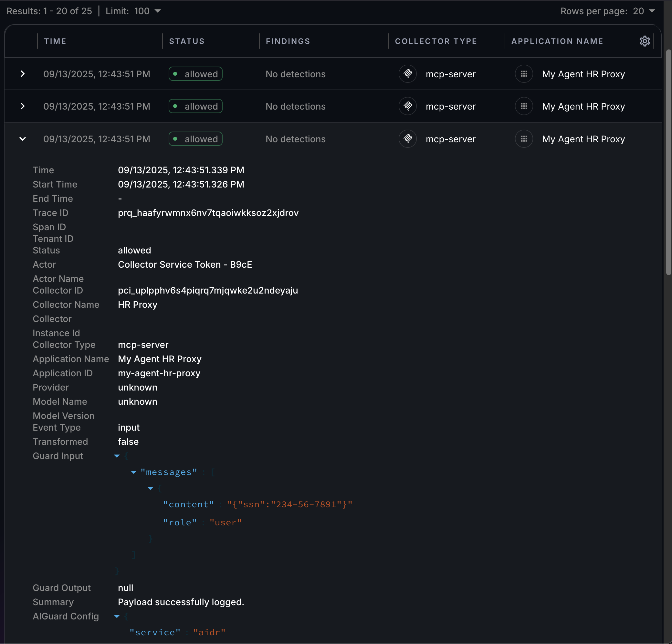Collapse the expanded third log row
Viewport: 672px width, 644px height.
point(23,139)
